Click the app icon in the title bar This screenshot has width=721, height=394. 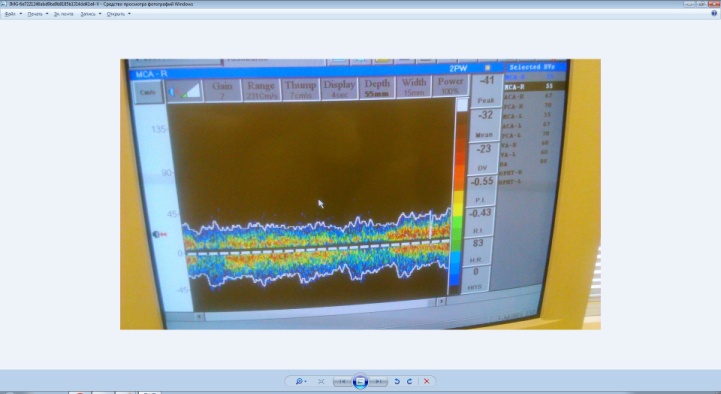(4, 4)
